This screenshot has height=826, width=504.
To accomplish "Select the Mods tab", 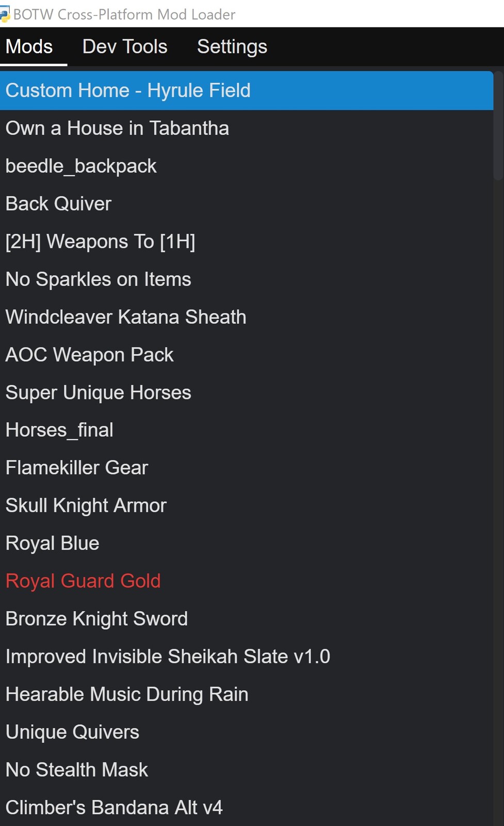I will pyautogui.click(x=29, y=47).
